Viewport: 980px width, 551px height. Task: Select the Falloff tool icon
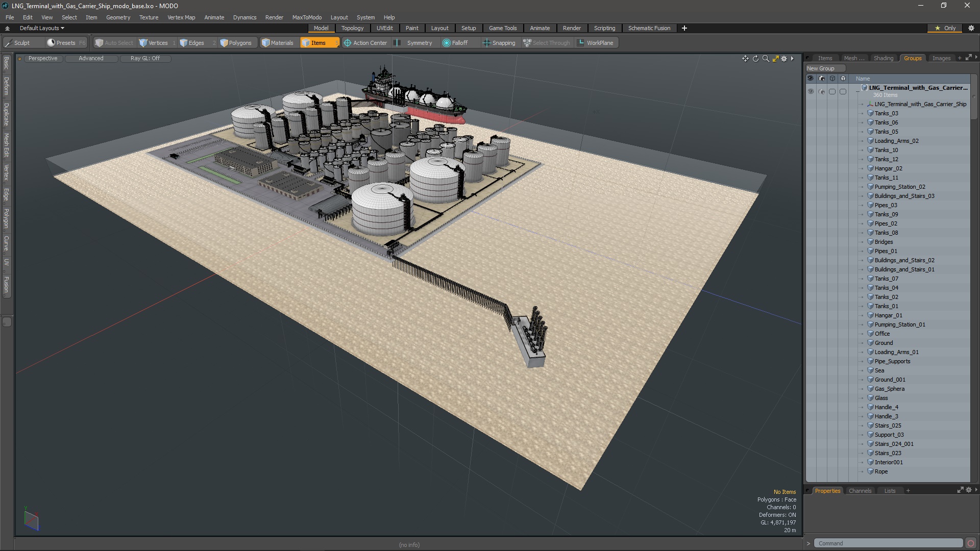pyautogui.click(x=447, y=42)
